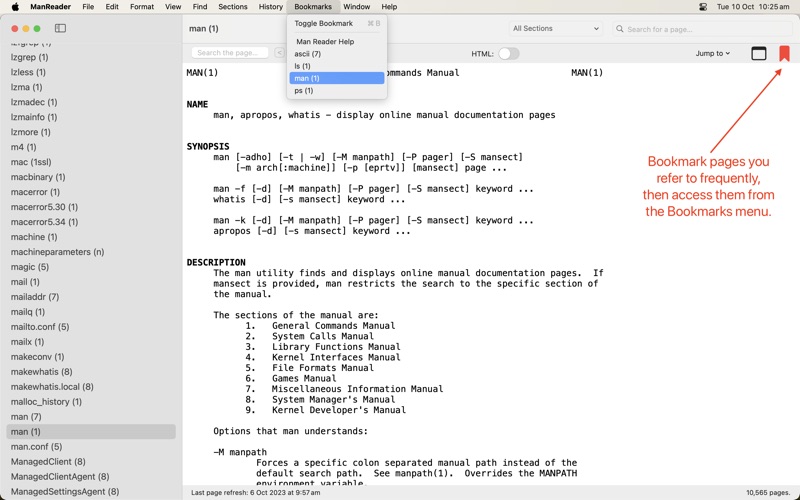The height and width of the screenshot is (500, 800).
Task: Select lzma (1) in the sidebar
Action: pos(91,87)
